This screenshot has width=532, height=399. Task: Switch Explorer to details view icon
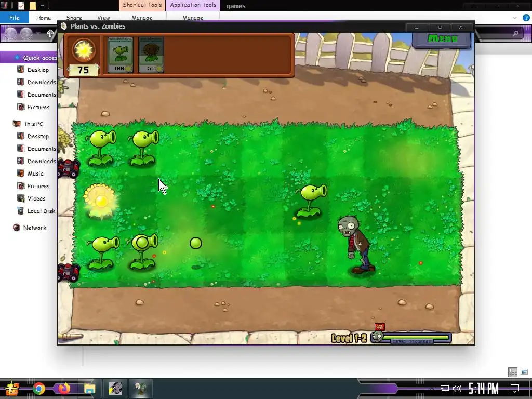(x=513, y=372)
